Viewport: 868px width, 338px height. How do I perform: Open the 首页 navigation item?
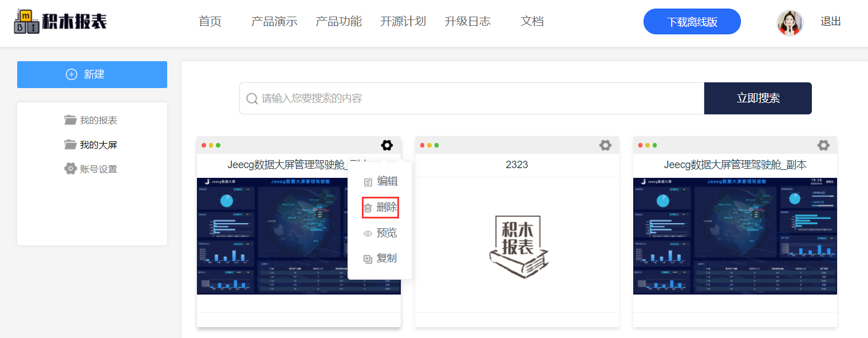[210, 22]
